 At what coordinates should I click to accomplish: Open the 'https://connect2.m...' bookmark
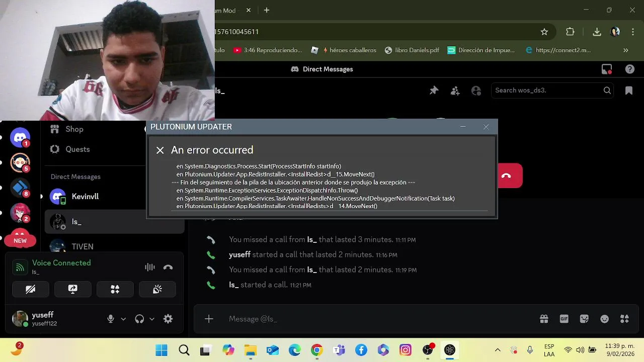pyautogui.click(x=558, y=50)
